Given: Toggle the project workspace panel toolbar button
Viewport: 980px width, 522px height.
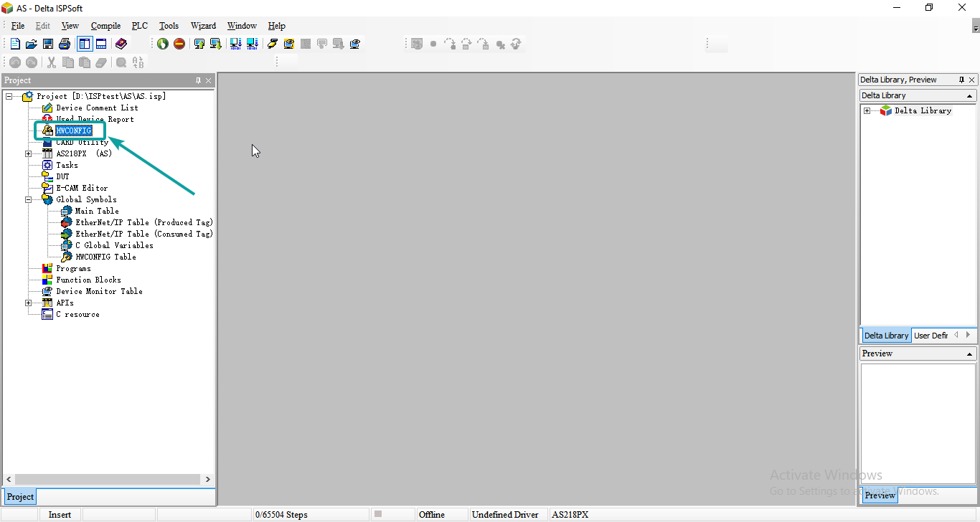Looking at the screenshot, I should [85, 44].
